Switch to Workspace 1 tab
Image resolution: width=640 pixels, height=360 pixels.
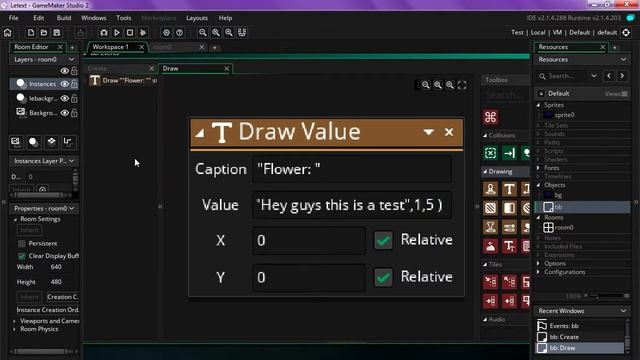111,47
